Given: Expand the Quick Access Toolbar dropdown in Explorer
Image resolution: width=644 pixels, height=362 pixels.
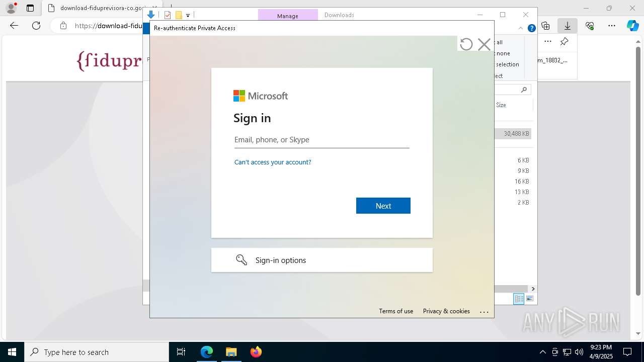Looking at the screenshot, I should click(188, 16).
